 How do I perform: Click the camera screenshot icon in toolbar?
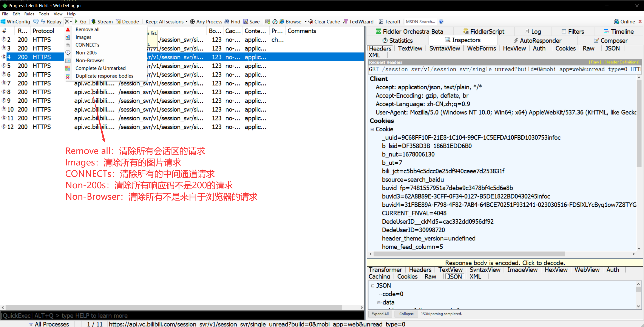pos(267,22)
